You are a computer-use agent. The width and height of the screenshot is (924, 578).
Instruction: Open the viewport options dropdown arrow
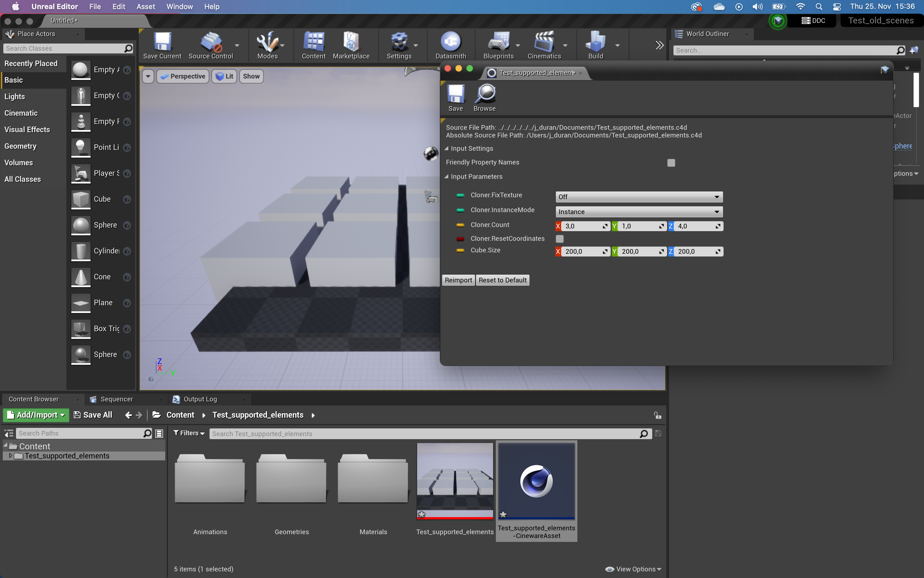[148, 76]
